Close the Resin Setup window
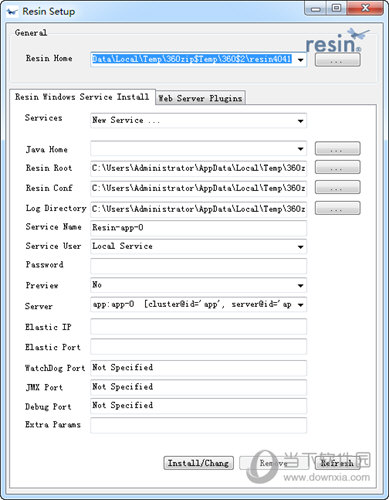This screenshot has width=389, height=500. [x=365, y=8]
